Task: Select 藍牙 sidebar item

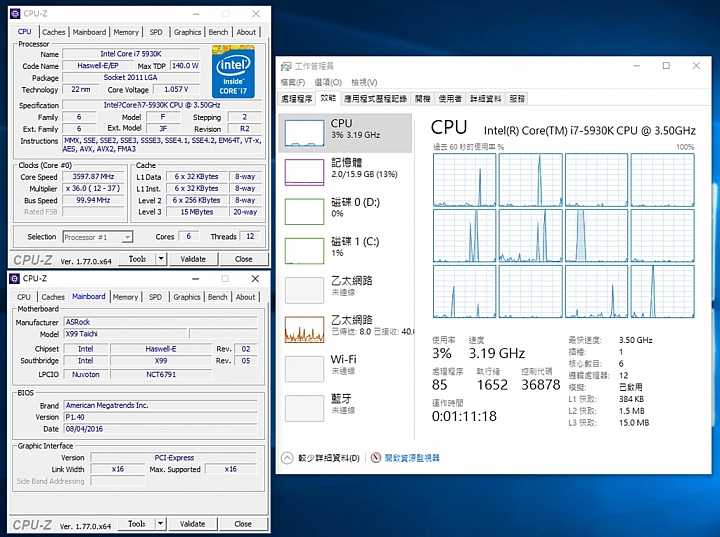Action: (x=345, y=409)
